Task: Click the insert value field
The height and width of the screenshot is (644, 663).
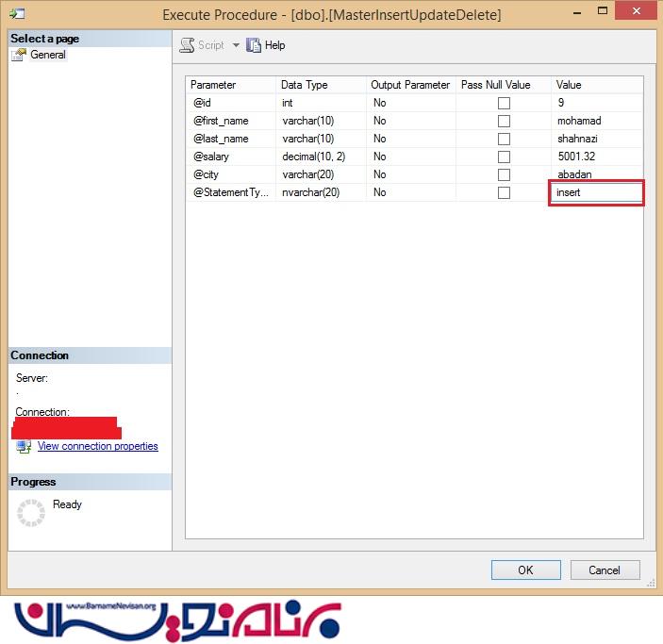Action: pyautogui.click(x=596, y=192)
